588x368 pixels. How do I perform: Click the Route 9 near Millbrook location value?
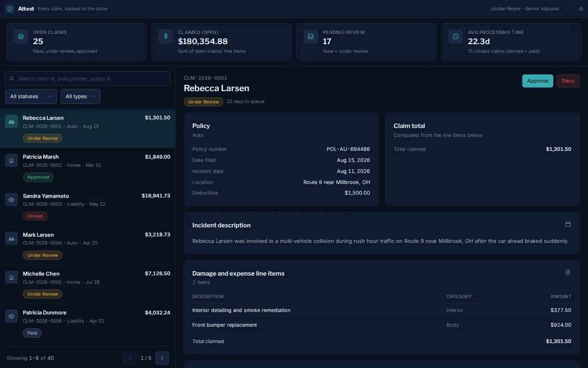336,182
